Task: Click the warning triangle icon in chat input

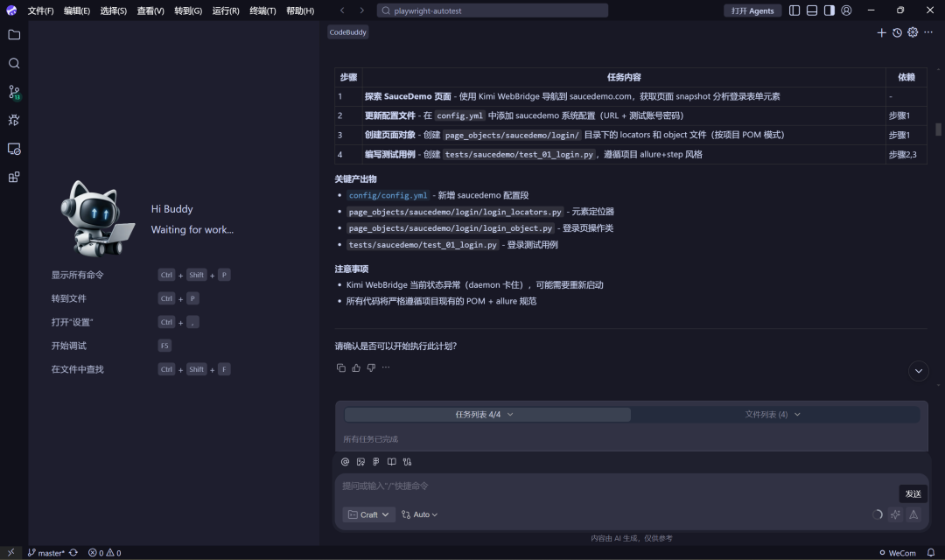Action: [x=913, y=514]
